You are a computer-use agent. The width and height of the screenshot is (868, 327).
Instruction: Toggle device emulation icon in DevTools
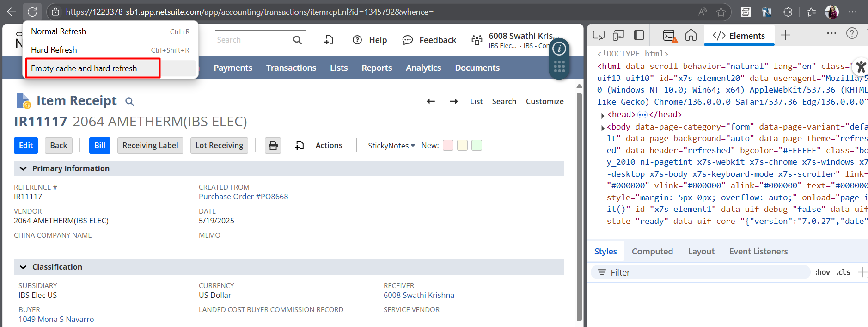(x=618, y=35)
